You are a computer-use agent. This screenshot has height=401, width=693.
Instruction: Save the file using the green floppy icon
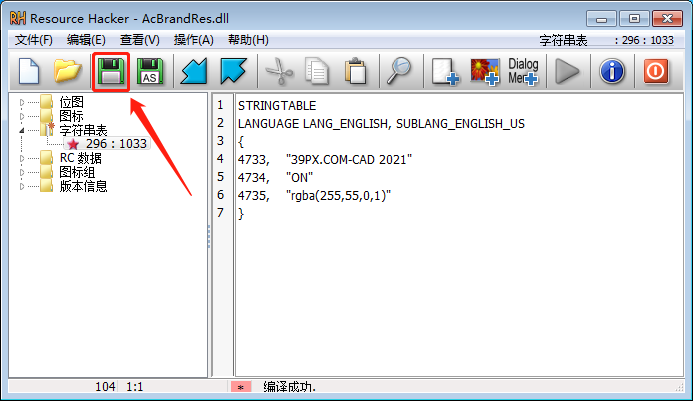(110, 71)
